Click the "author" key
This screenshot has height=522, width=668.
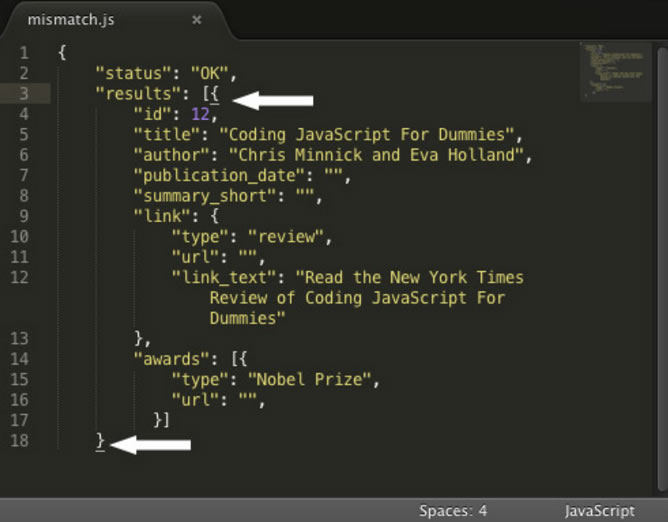point(171,155)
